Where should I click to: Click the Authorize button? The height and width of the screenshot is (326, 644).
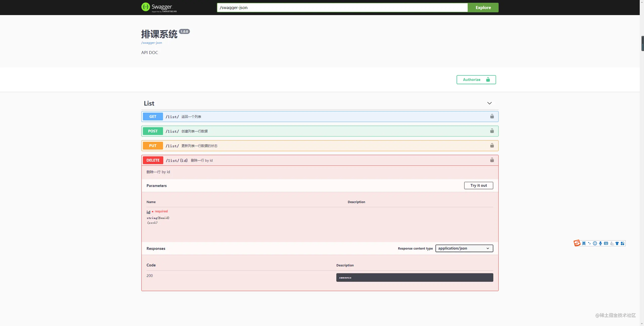point(476,79)
